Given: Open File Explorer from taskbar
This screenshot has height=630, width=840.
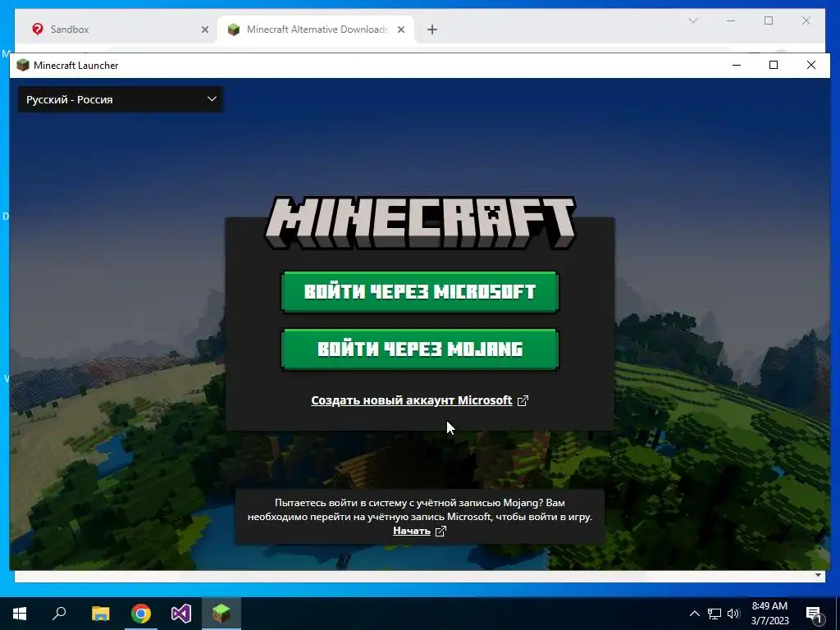Looking at the screenshot, I should point(100,614).
